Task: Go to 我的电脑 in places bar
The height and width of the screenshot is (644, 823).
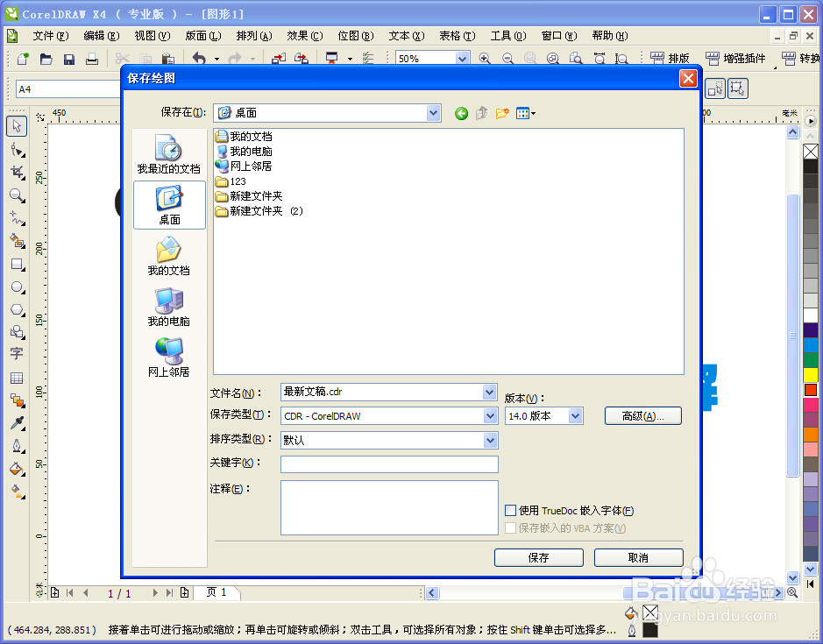Action: 169,307
